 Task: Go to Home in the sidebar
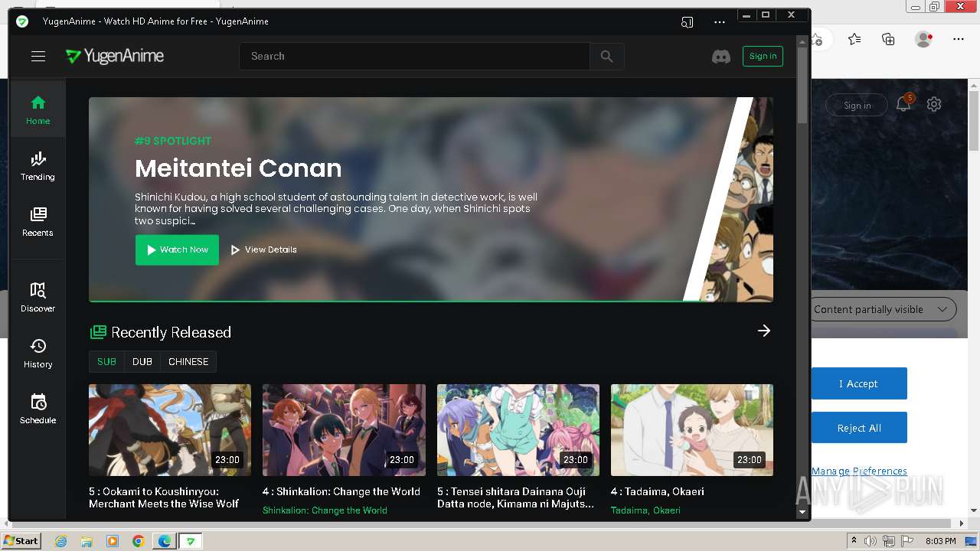pos(38,109)
